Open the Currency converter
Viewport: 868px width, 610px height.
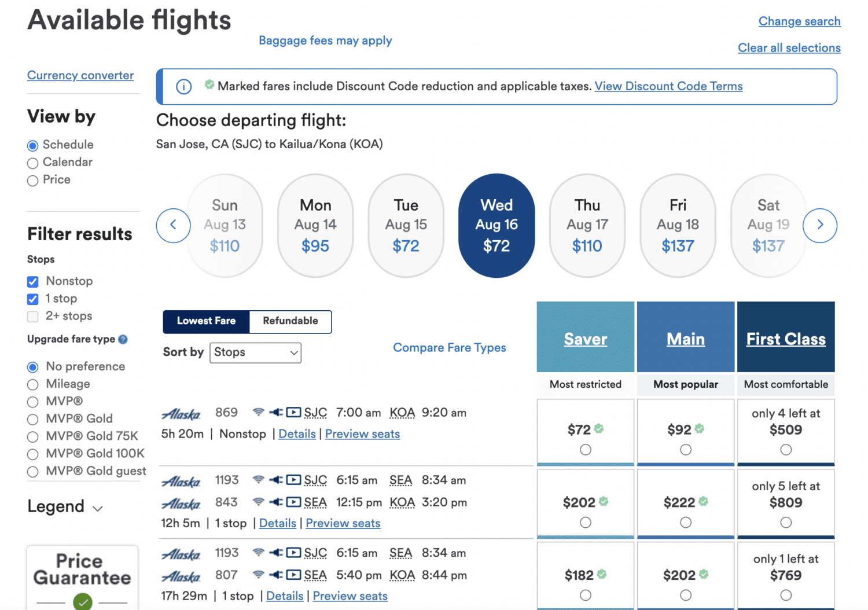point(80,75)
